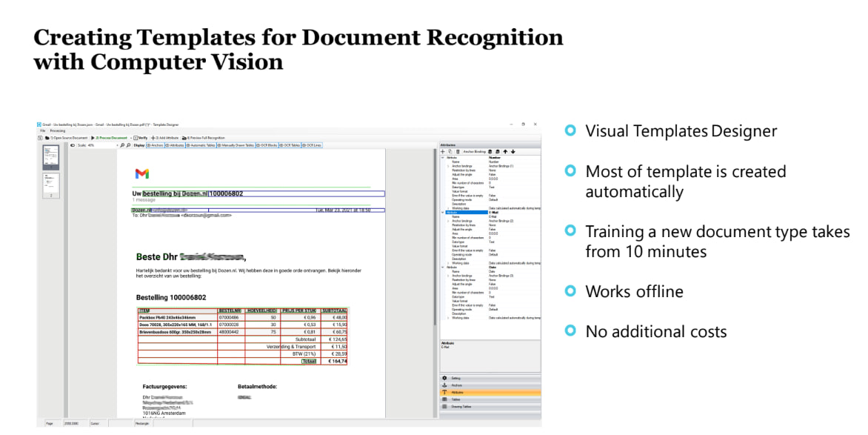Click the leftmost icon before Open Source Document
This screenshot has width=868, height=435.
click(x=40, y=138)
